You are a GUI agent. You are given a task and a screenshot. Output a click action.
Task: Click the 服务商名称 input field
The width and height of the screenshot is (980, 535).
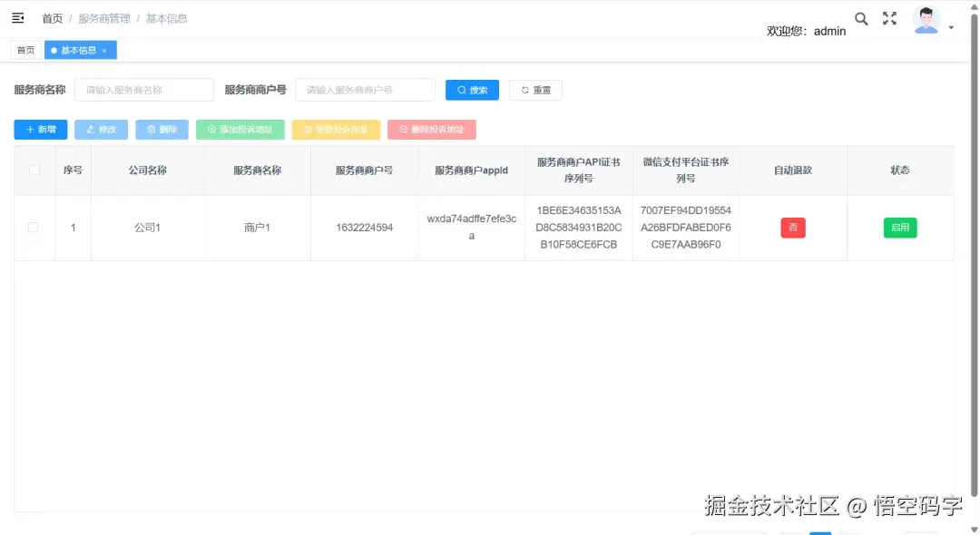pos(143,89)
